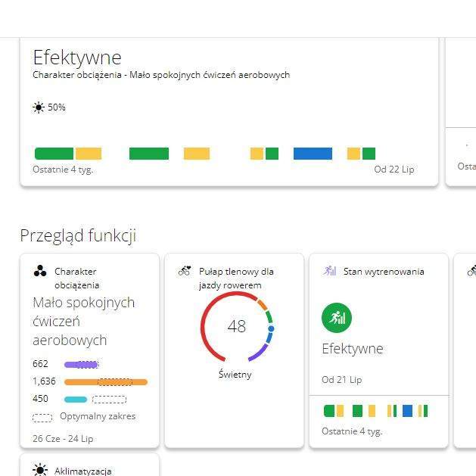Click the 662 load value
Viewport: 476px width, 476px height.
40,364
